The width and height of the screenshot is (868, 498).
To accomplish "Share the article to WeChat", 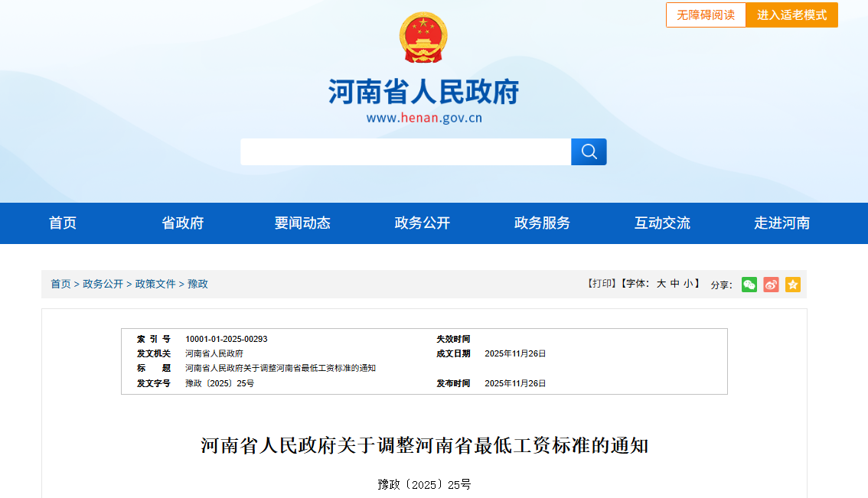I will click(749, 284).
